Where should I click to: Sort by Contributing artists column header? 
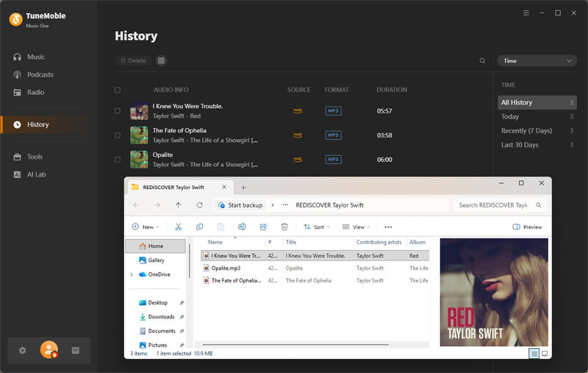(379, 242)
